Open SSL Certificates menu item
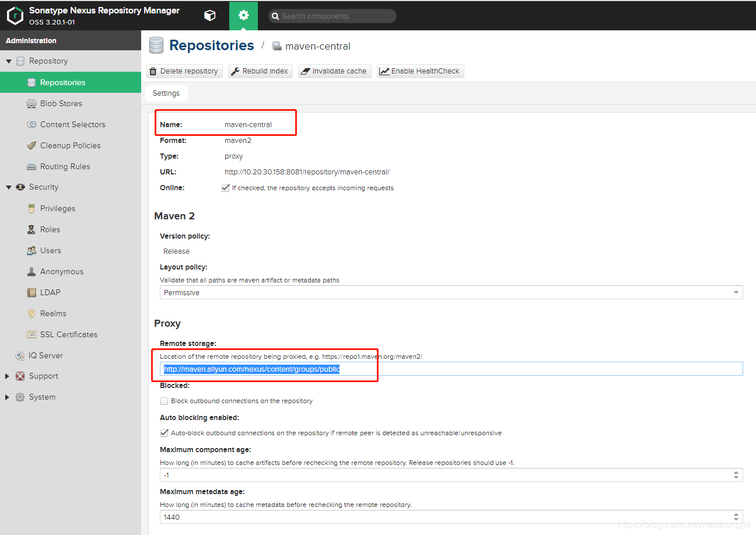Image resolution: width=756 pixels, height=535 pixels. click(70, 334)
